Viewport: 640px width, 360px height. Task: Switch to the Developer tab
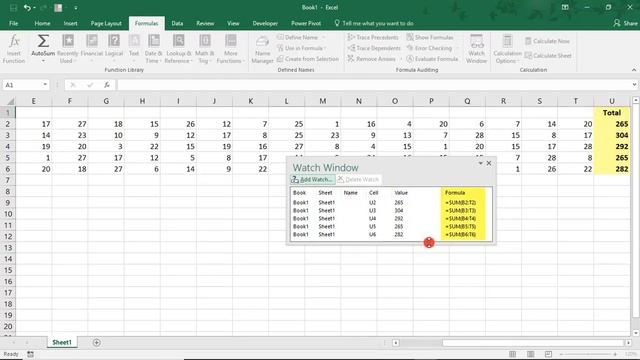[265, 23]
